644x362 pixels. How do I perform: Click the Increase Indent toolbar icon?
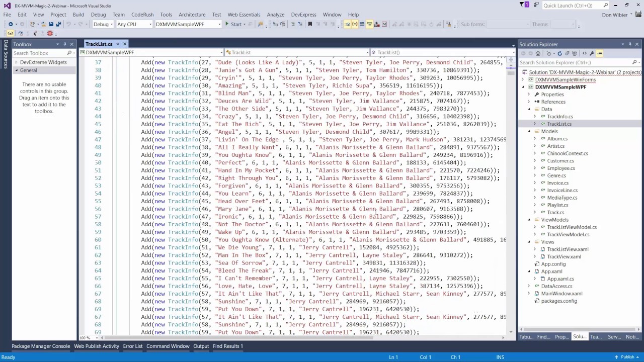point(284,24)
